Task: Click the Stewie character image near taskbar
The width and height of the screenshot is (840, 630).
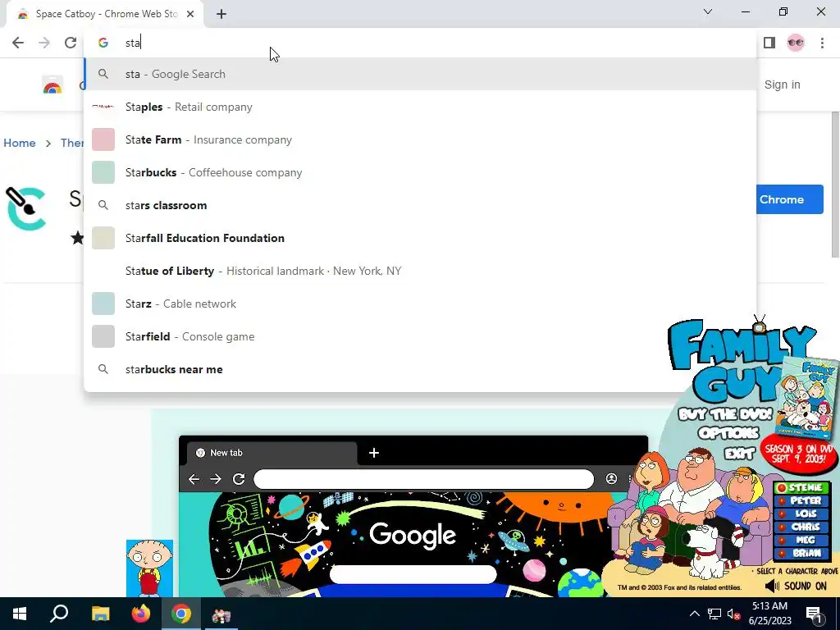Action: click(149, 568)
